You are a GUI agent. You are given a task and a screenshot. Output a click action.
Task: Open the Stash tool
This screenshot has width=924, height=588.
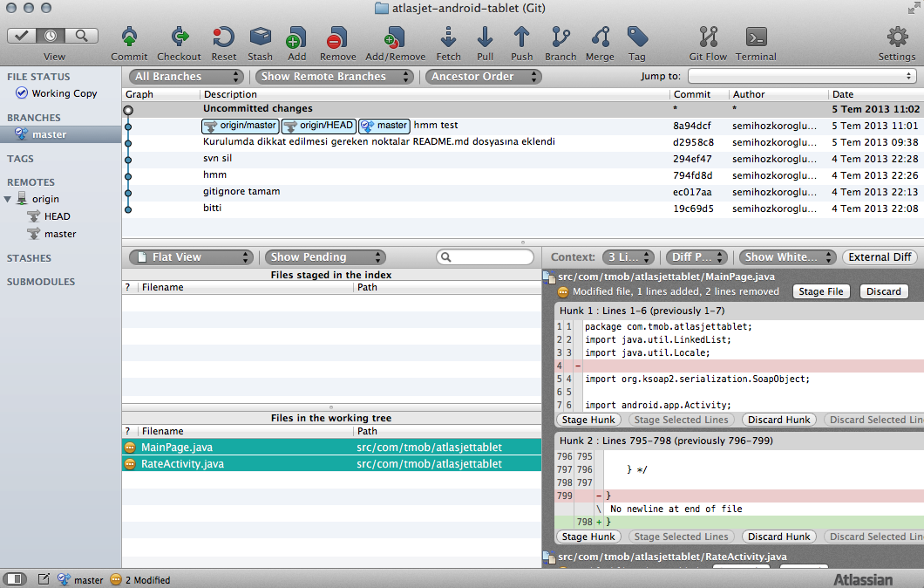(x=260, y=38)
